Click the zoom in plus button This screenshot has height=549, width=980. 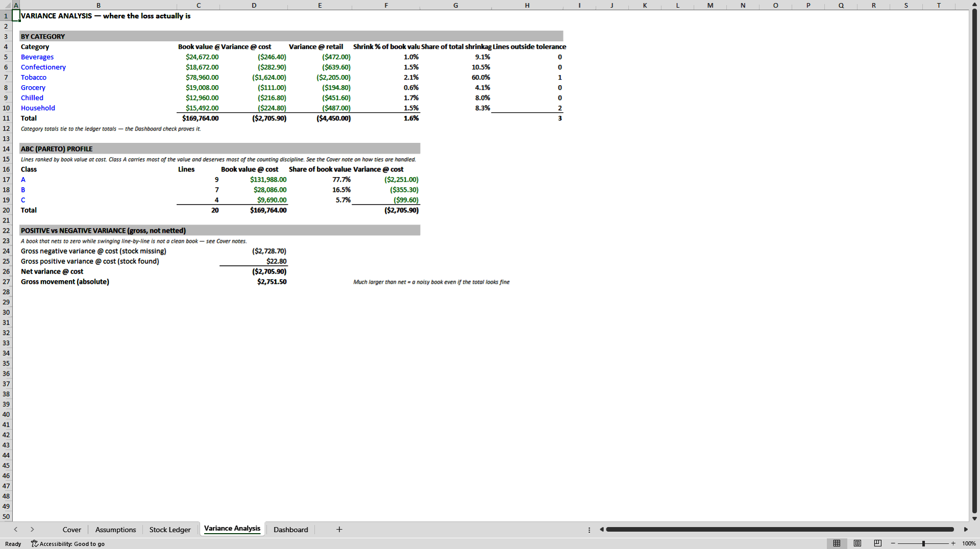(953, 543)
